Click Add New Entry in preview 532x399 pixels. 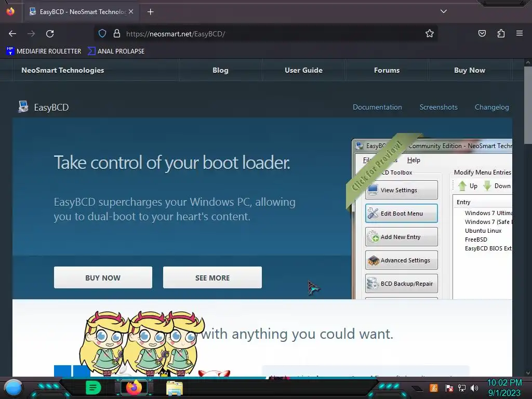(x=402, y=237)
